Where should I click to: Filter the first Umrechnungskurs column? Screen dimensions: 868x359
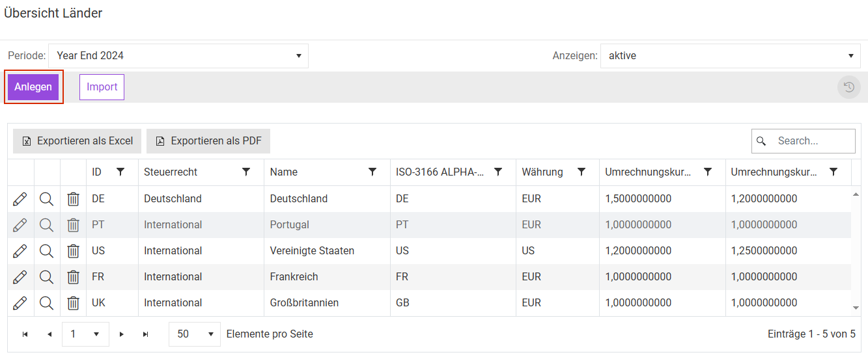[707, 172]
